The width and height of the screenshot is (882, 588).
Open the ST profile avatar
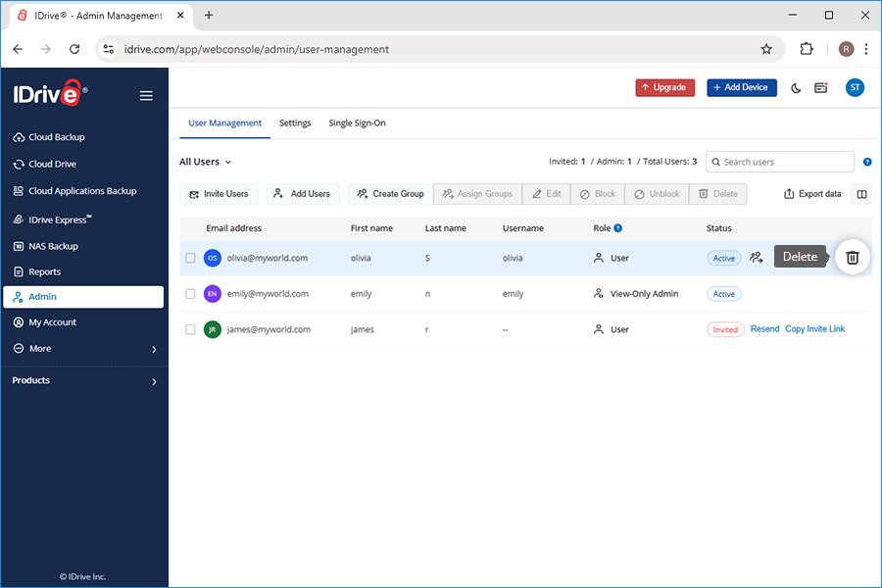coord(855,88)
